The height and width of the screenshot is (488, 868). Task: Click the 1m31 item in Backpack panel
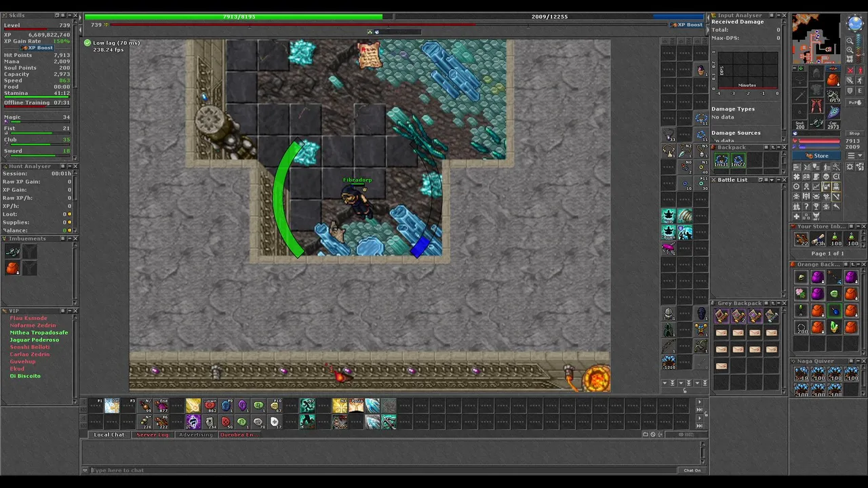722,160
